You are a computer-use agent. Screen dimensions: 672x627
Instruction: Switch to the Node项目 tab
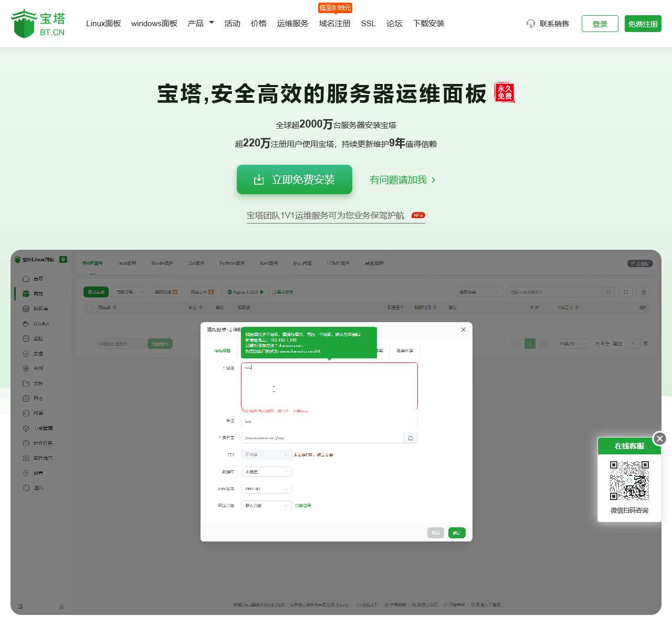[162, 263]
